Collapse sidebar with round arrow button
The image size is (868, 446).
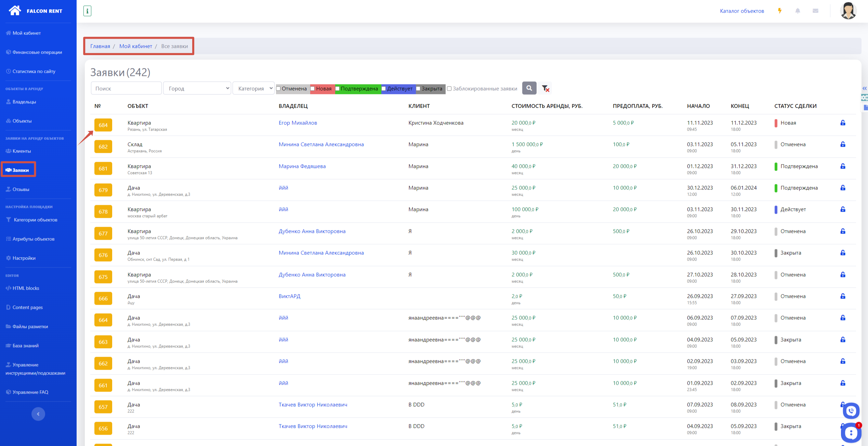(x=38, y=414)
